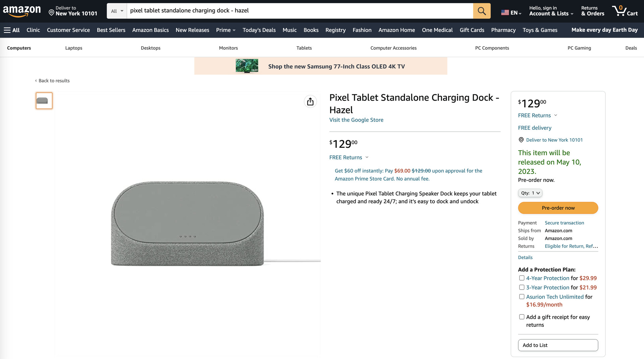Open Today's Deals in navigation bar
Viewport: 644px width, 359px height.
(x=259, y=30)
